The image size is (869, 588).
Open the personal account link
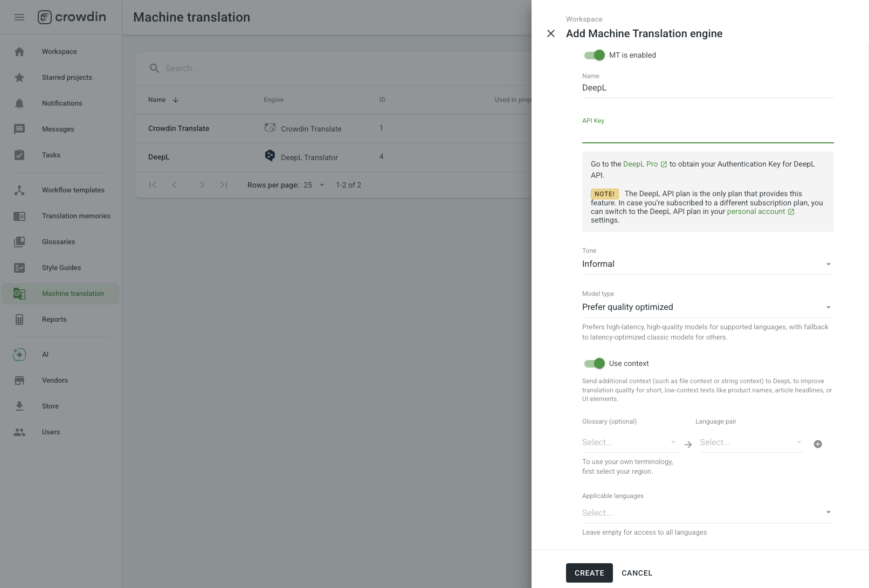(x=760, y=212)
